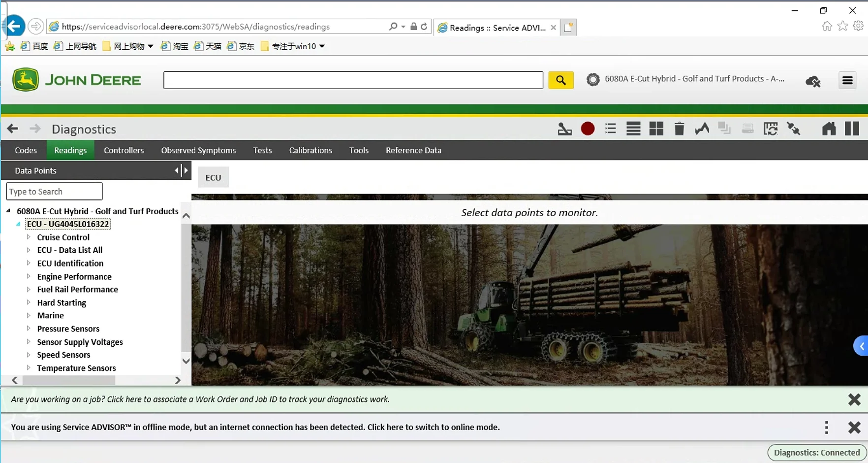Click the plug disconnect icon

click(793, 129)
